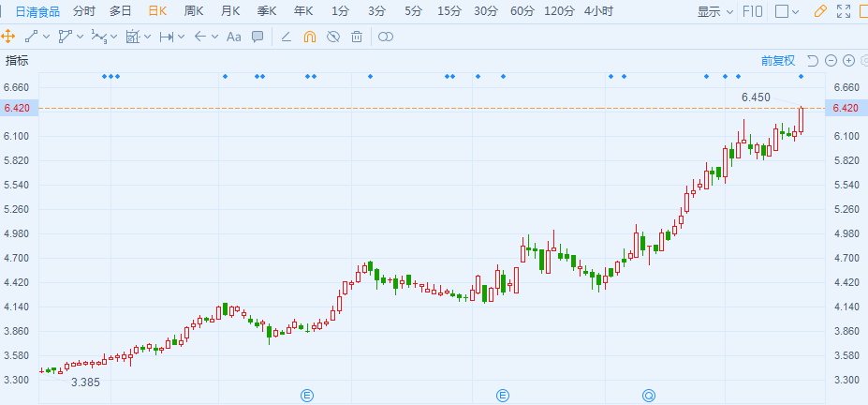The image size is (868, 405).
Task: Select the 60分 interval tab
Action: pos(522,11)
